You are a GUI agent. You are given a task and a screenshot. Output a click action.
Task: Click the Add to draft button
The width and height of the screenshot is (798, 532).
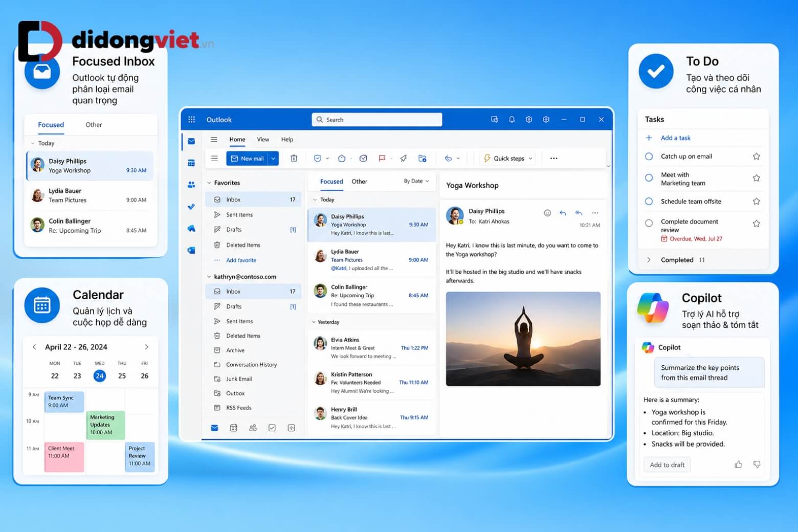pos(667,464)
